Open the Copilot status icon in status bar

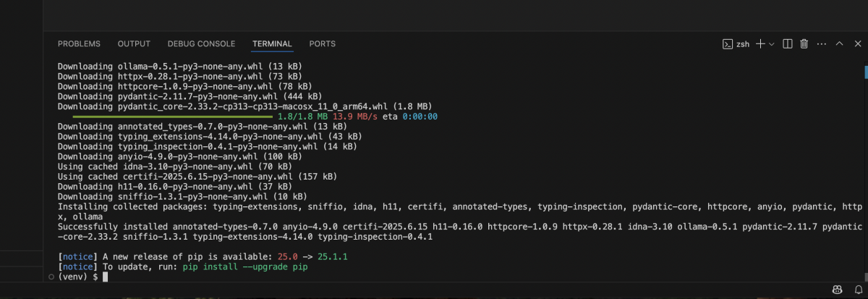coord(837,289)
